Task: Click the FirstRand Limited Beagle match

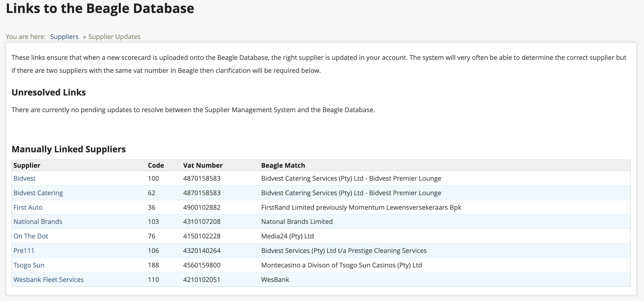Action: click(x=361, y=207)
